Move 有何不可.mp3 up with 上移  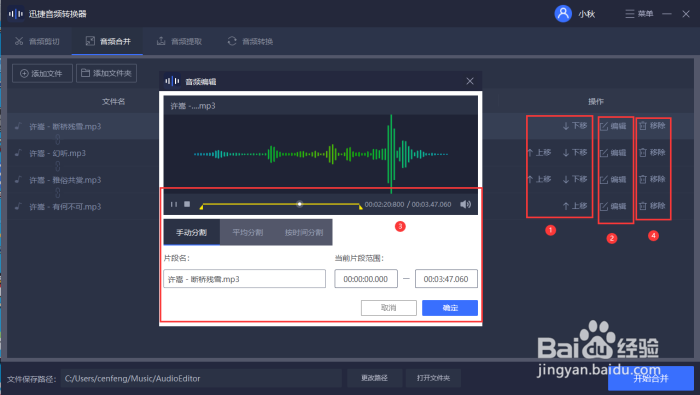coord(575,206)
